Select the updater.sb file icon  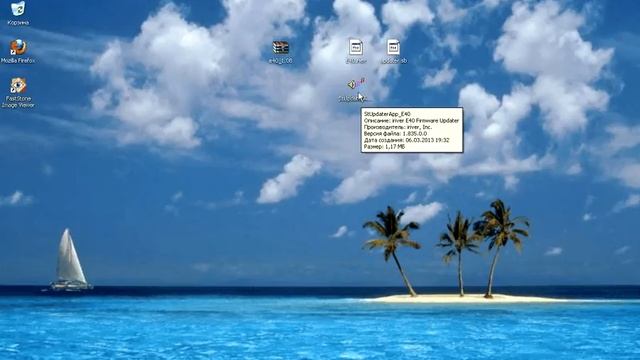coord(393,47)
